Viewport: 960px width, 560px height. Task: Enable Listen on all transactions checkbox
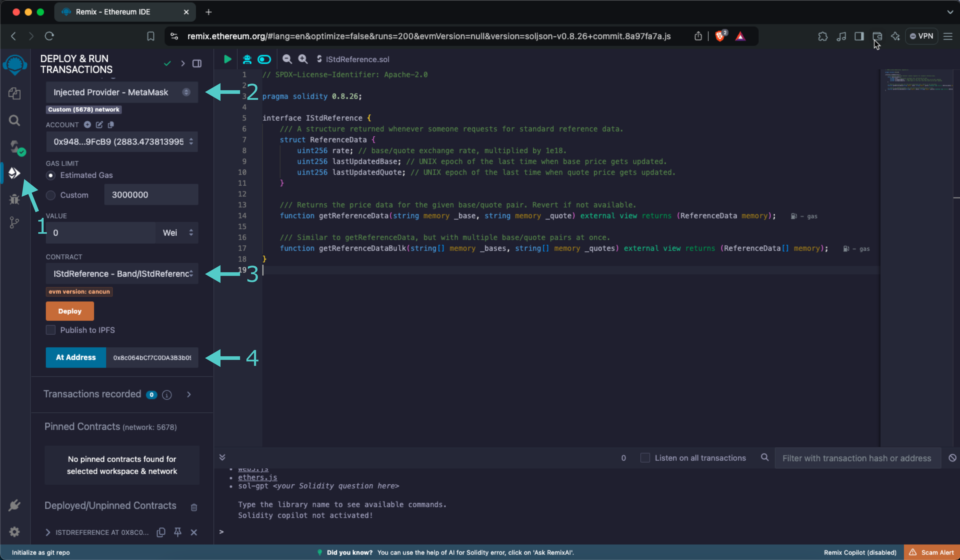(x=645, y=458)
